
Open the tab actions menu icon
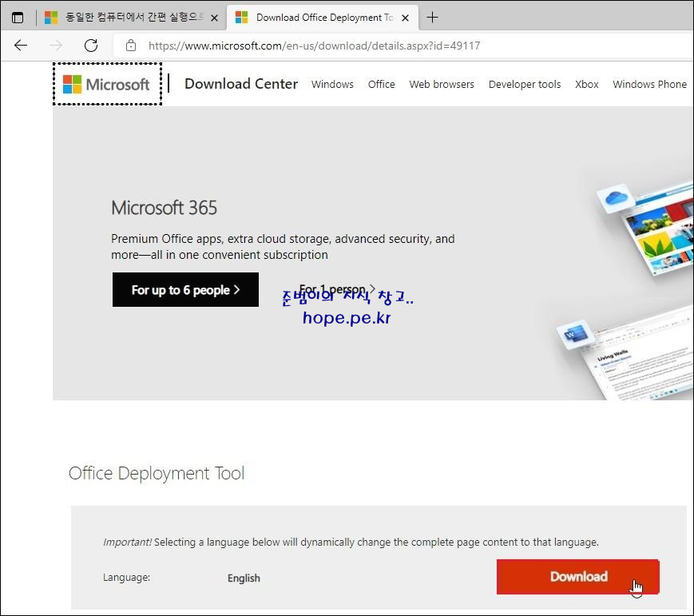tap(18, 18)
